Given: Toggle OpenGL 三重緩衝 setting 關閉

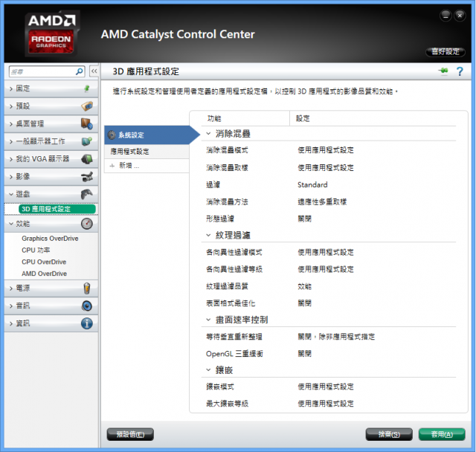Looking at the screenshot, I should tap(304, 354).
